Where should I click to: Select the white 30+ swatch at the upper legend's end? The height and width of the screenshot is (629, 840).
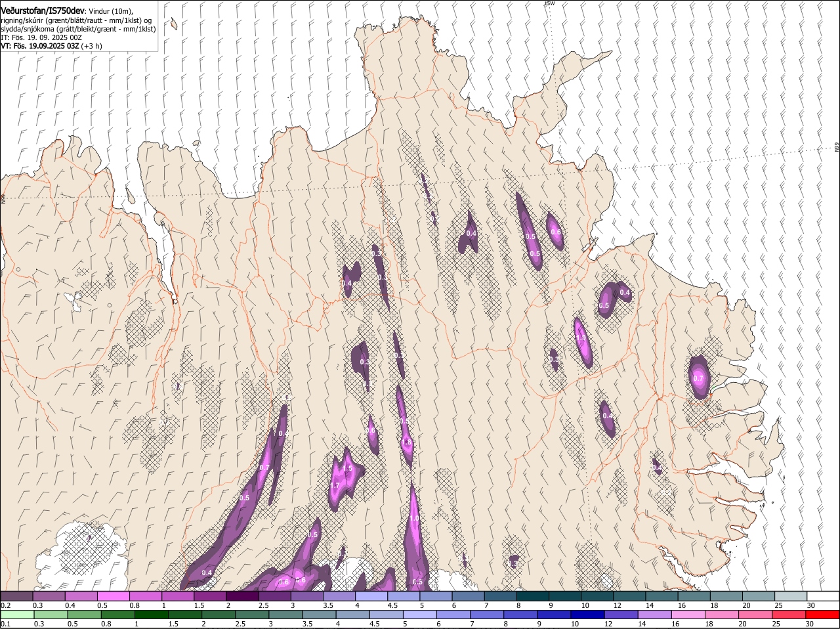tap(823, 596)
